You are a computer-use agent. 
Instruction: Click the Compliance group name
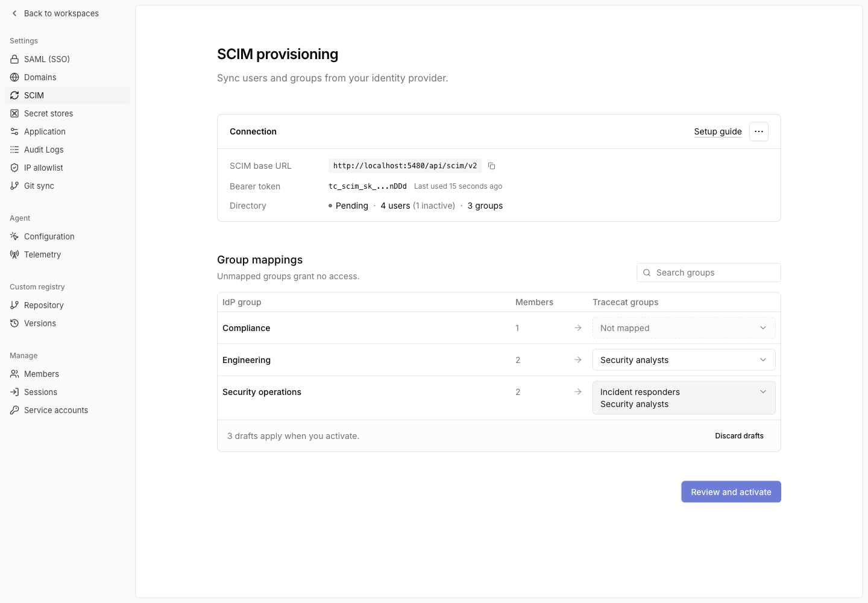(x=246, y=328)
